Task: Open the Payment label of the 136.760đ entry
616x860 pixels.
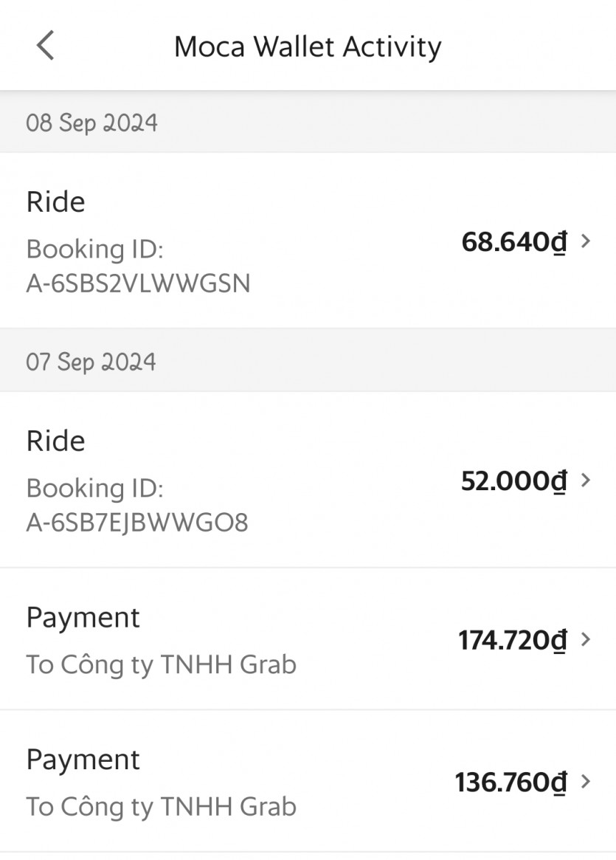Action: (x=83, y=760)
